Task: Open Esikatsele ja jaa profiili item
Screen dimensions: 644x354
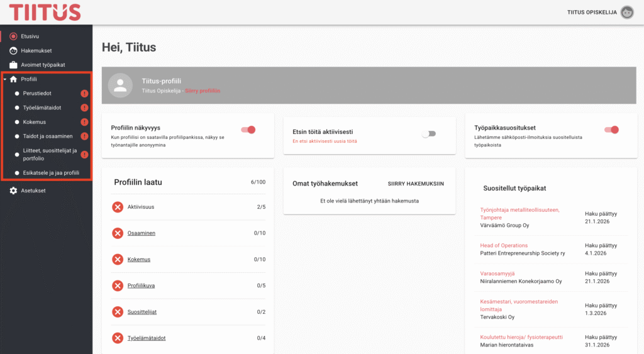Action: click(x=51, y=173)
